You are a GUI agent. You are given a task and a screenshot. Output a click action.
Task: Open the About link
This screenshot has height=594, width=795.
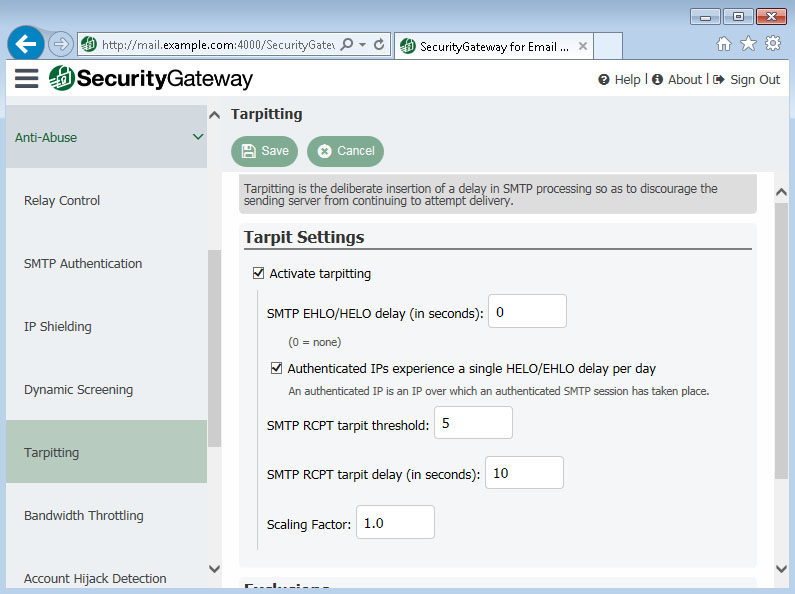pos(677,80)
